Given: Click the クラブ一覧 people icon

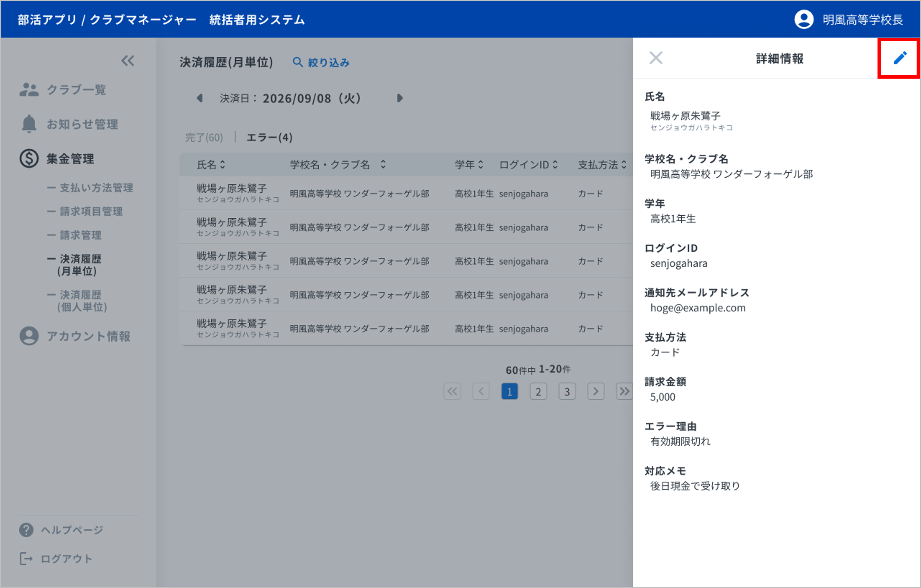Looking at the screenshot, I should [29, 89].
